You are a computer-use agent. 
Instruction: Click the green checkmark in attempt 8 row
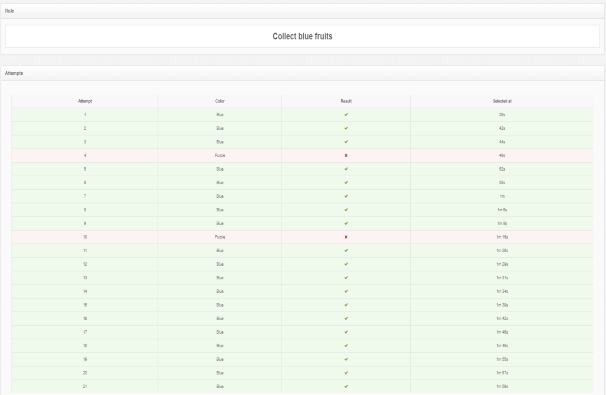pos(346,210)
